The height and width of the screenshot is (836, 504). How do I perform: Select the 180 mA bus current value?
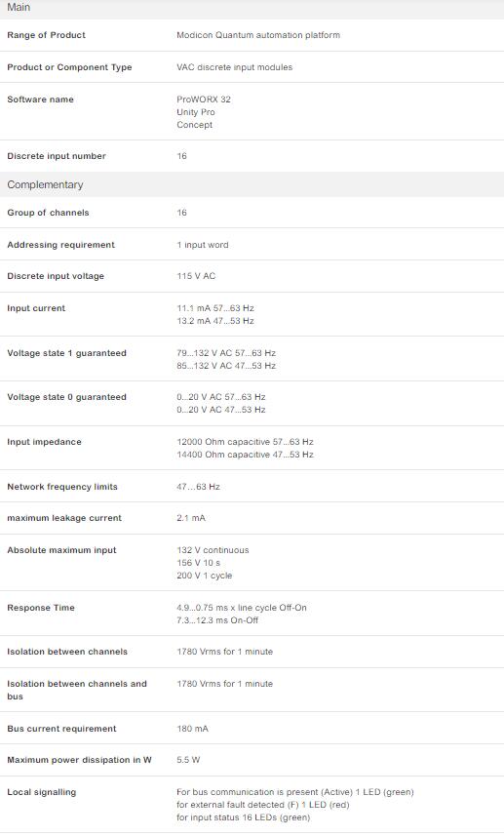click(x=192, y=729)
